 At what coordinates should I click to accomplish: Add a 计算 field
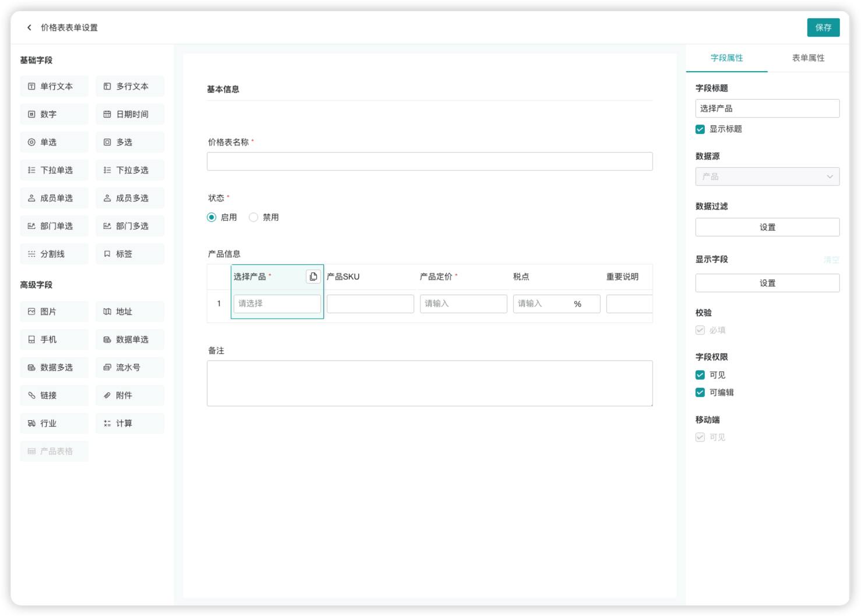pos(130,423)
